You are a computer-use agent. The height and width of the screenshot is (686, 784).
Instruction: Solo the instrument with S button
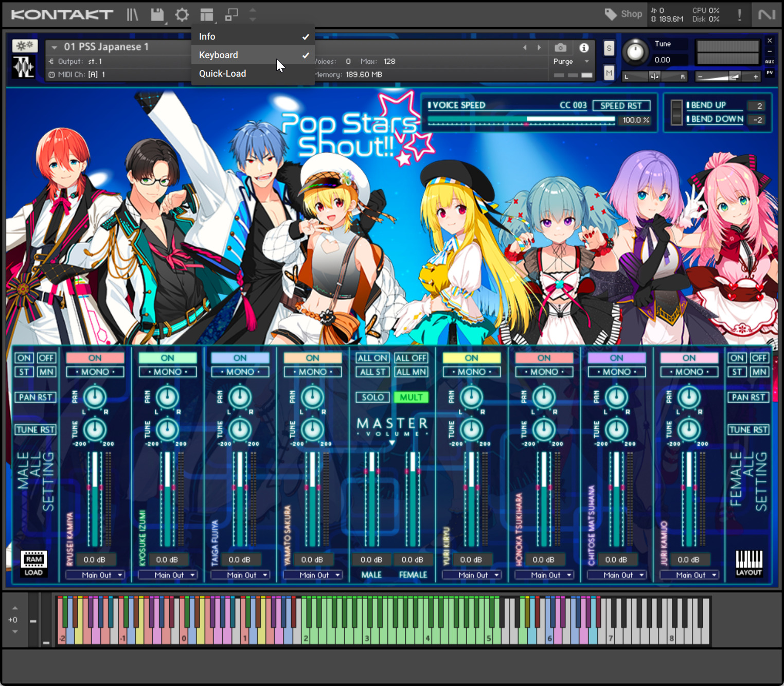[x=609, y=48]
